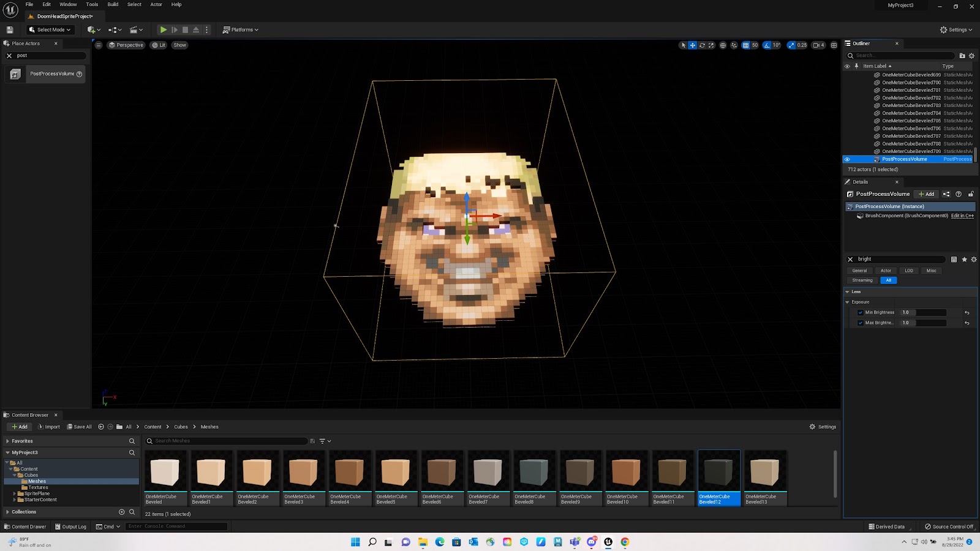Save the current level with the floppy icon

(x=10, y=29)
